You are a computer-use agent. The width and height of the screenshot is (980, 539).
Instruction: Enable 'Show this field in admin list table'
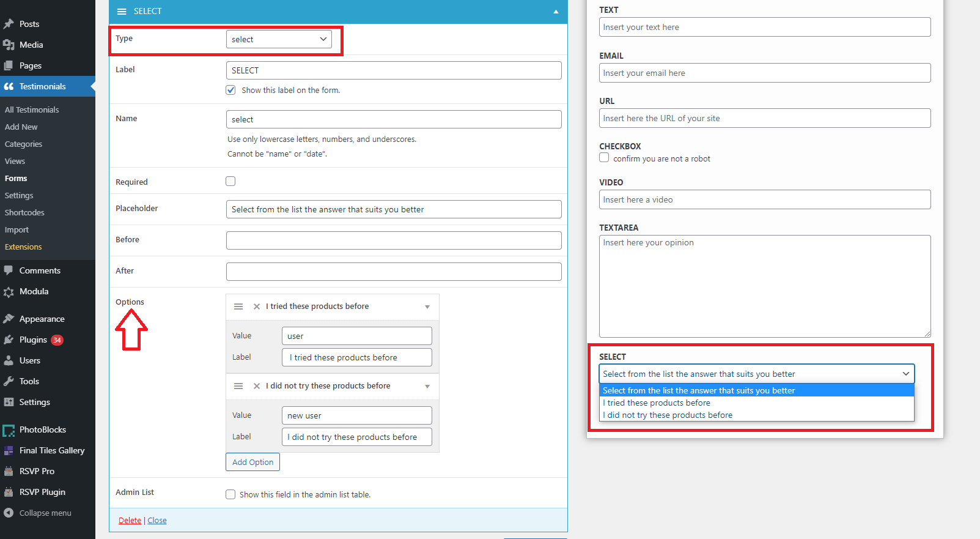click(x=230, y=494)
